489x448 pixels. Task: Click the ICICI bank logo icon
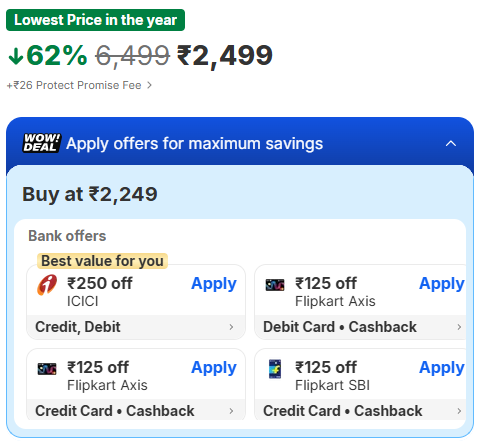[x=47, y=285]
